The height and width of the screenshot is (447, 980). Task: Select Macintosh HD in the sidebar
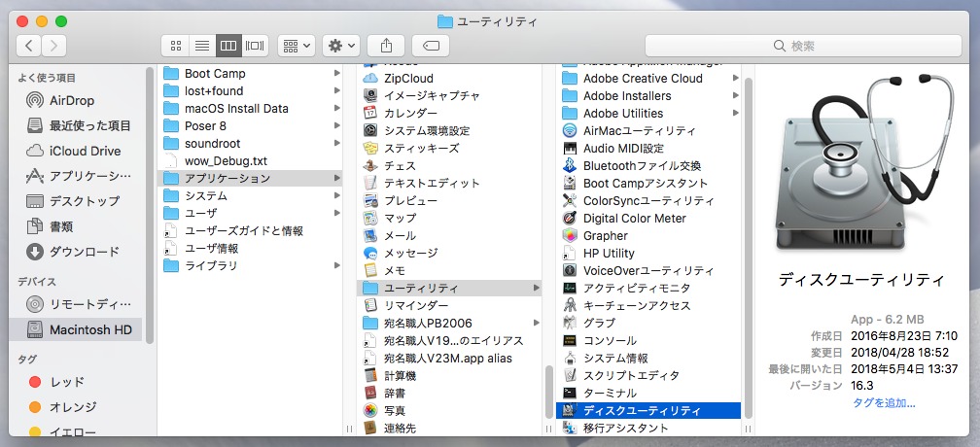pyautogui.click(x=76, y=329)
